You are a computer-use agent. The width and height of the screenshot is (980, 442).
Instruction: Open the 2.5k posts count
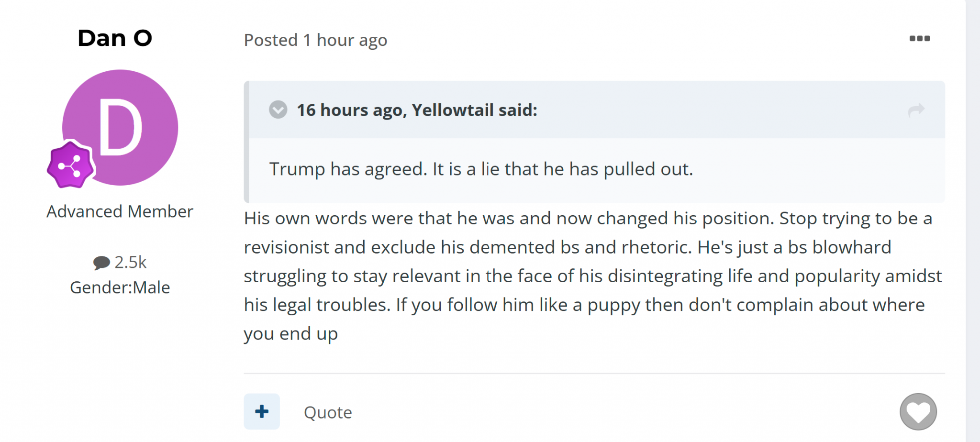click(130, 262)
